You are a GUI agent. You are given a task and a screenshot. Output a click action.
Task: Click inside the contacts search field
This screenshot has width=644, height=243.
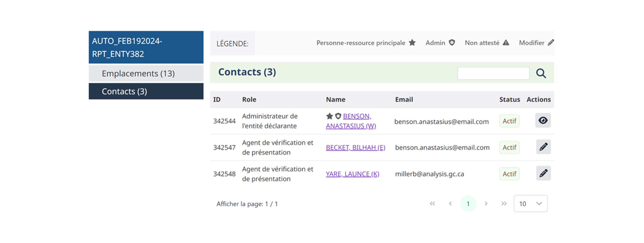[x=493, y=73]
